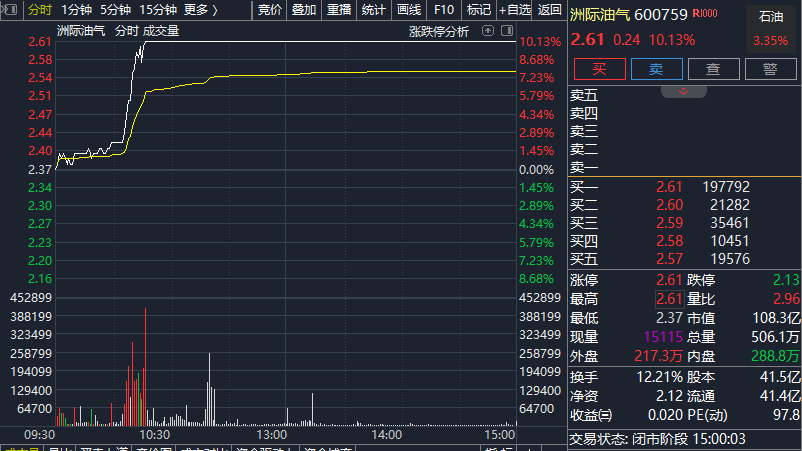The height and width of the screenshot is (451, 802).
Task: Open the F10 company info
Action: click(444, 10)
